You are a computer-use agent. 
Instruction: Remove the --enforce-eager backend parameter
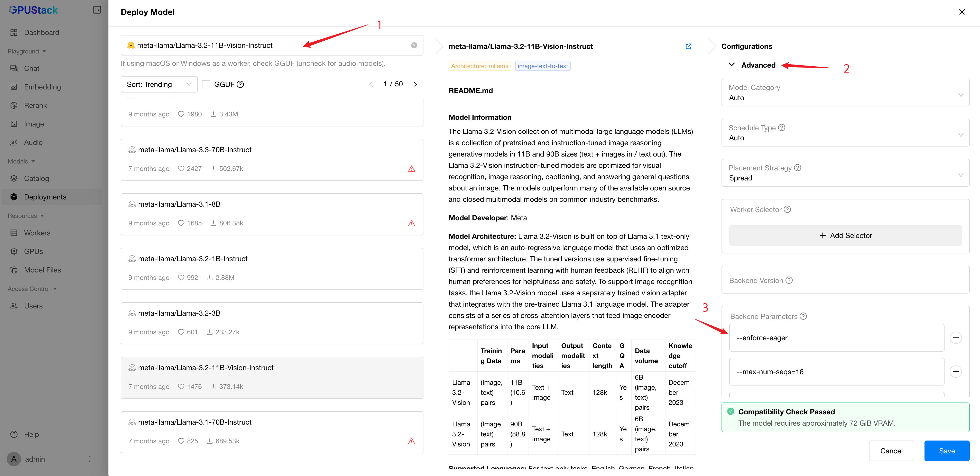pyautogui.click(x=956, y=337)
